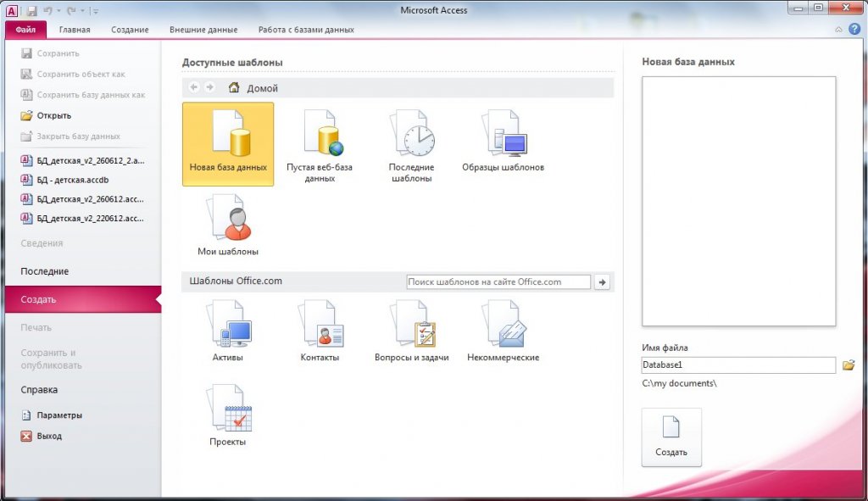
Task: Click the Новая база данных preview pane
Action: [738, 201]
